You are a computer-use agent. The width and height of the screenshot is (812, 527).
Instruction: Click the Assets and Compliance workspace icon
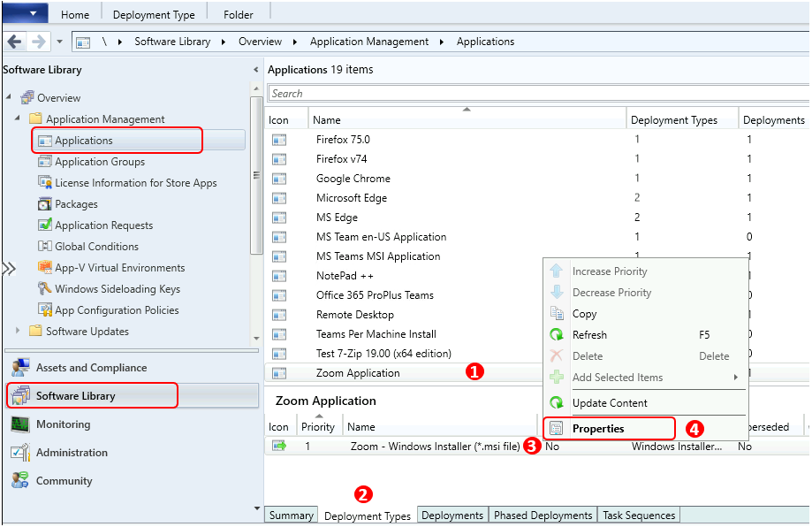[x=20, y=368]
